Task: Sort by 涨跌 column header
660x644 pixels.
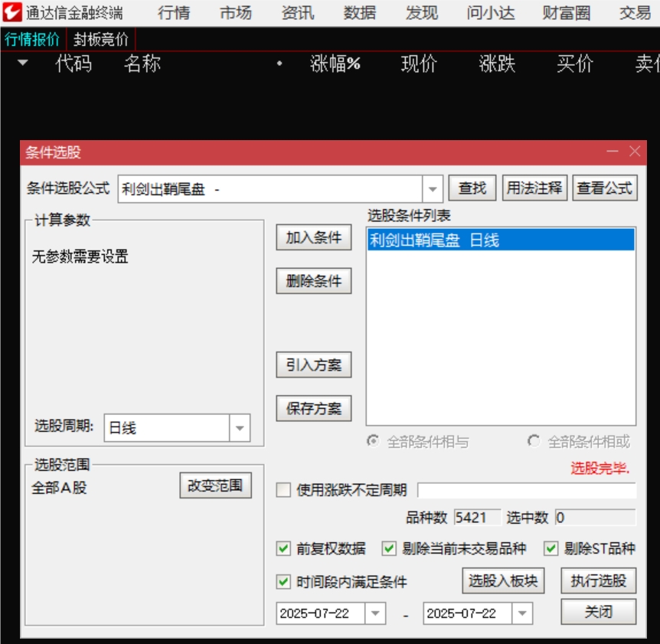Action: click(x=497, y=64)
